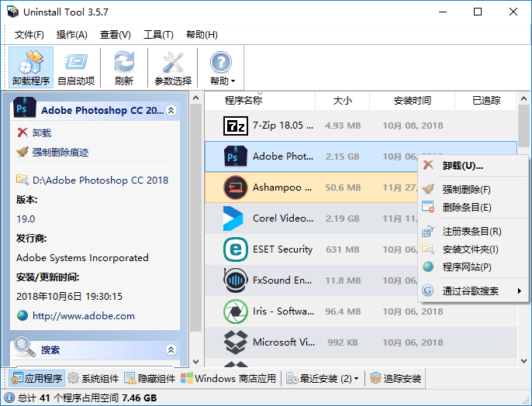532x406 pixels.
Task: Click the search magnifier icon in sidebar
Action: [x=25, y=346]
